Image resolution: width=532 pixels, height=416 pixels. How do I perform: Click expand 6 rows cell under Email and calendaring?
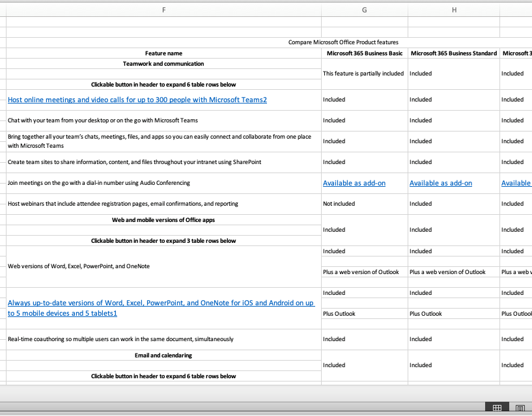coord(163,376)
